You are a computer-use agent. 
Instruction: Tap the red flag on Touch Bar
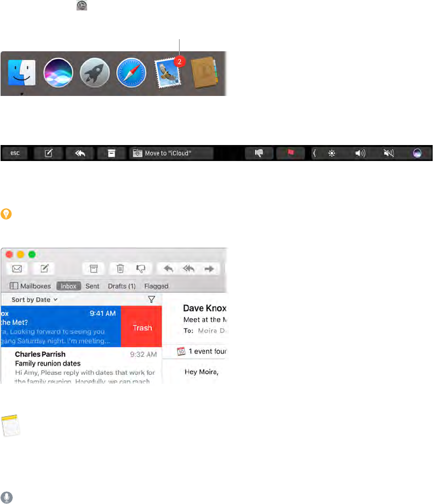291,153
